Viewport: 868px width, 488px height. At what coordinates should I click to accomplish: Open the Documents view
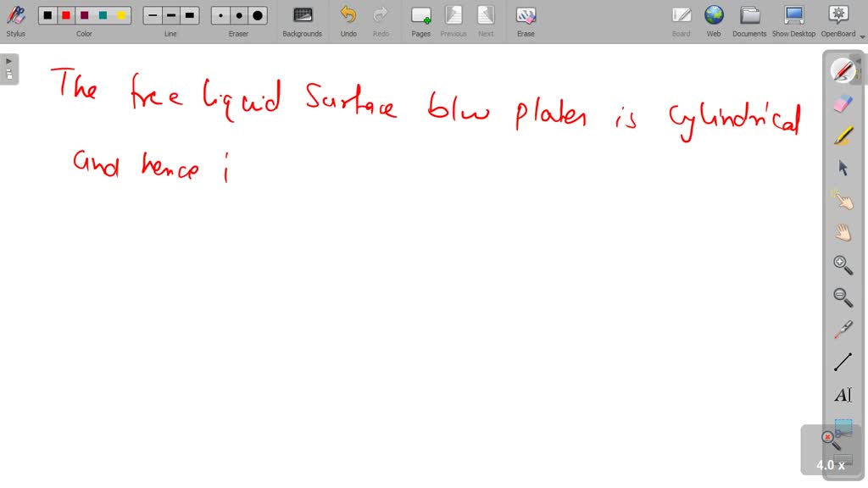point(749,21)
